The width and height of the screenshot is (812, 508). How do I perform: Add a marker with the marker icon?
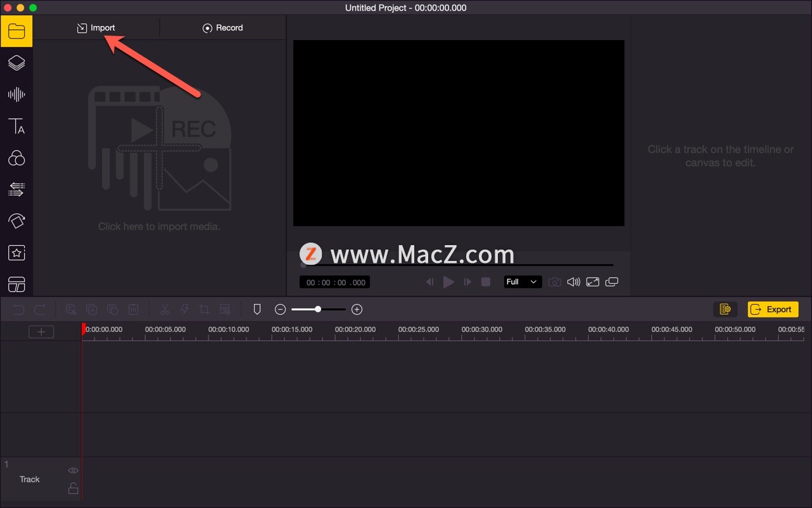tap(257, 309)
